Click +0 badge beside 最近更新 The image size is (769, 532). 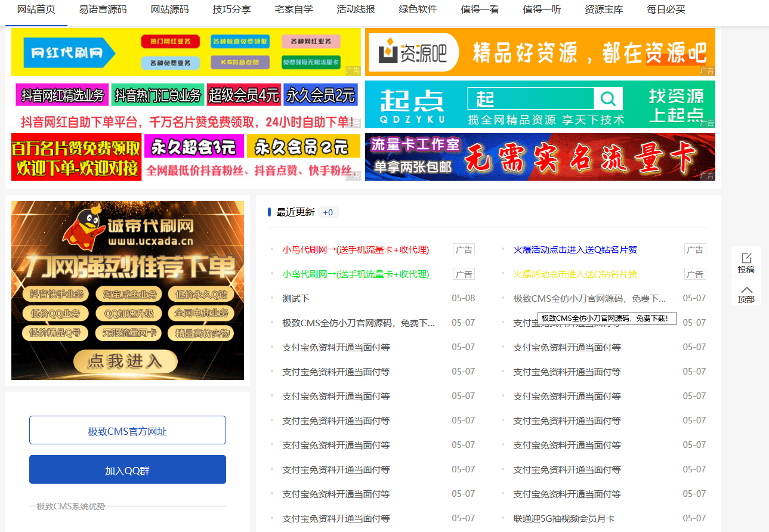pyautogui.click(x=329, y=212)
